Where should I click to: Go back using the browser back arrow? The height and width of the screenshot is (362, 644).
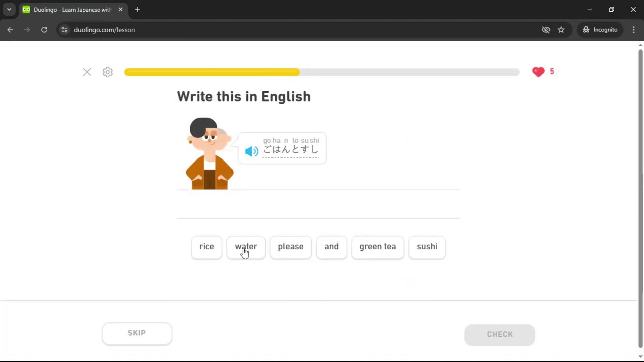(x=10, y=29)
